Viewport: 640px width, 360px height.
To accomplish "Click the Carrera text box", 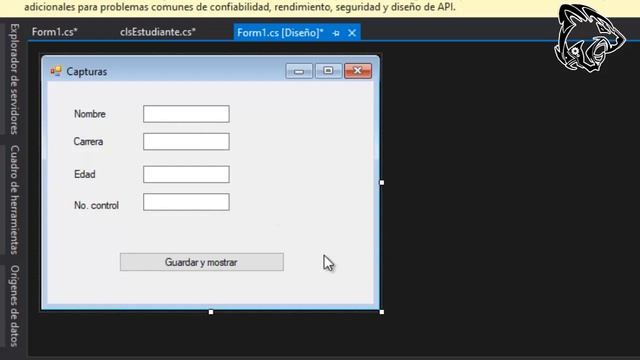I will tap(186, 142).
